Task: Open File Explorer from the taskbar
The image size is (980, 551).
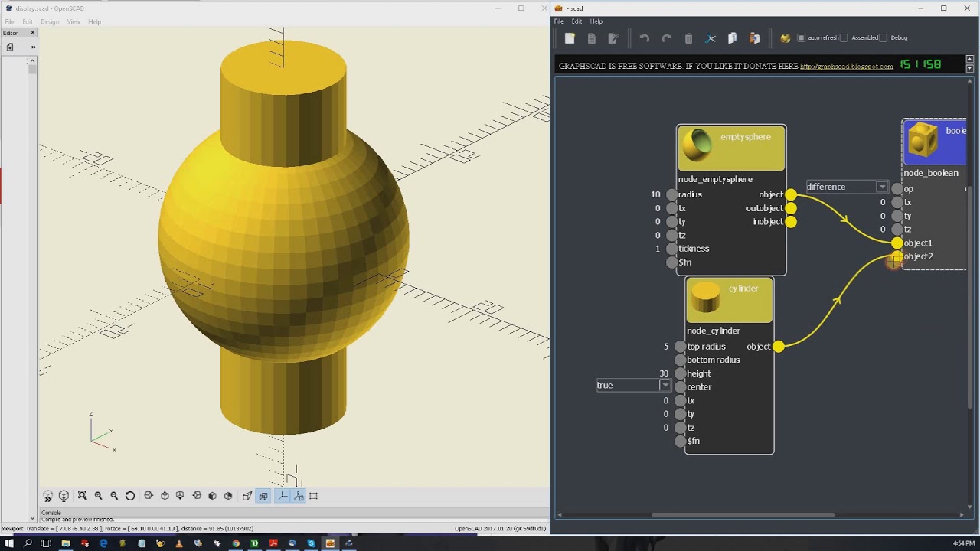Action: [x=66, y=543]
